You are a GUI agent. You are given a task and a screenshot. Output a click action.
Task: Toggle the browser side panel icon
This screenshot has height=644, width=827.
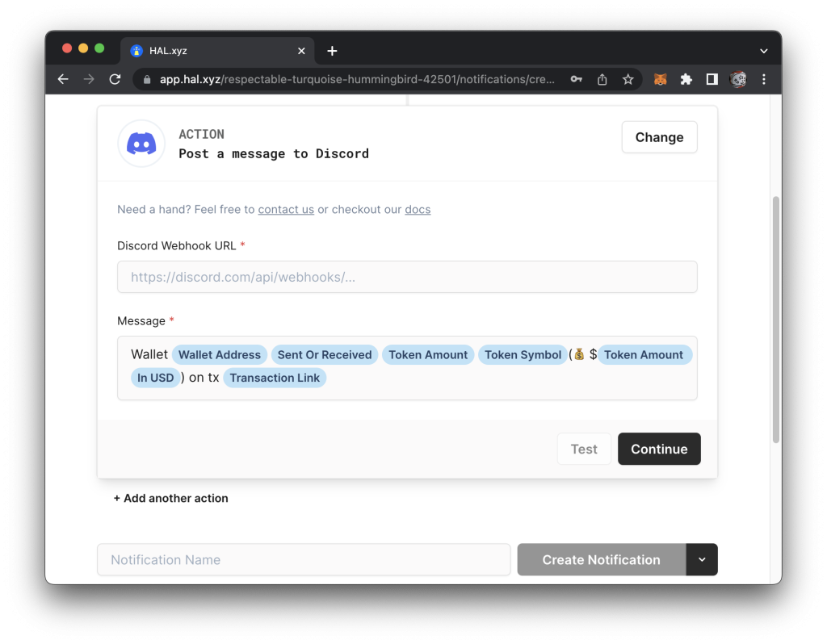712,79
